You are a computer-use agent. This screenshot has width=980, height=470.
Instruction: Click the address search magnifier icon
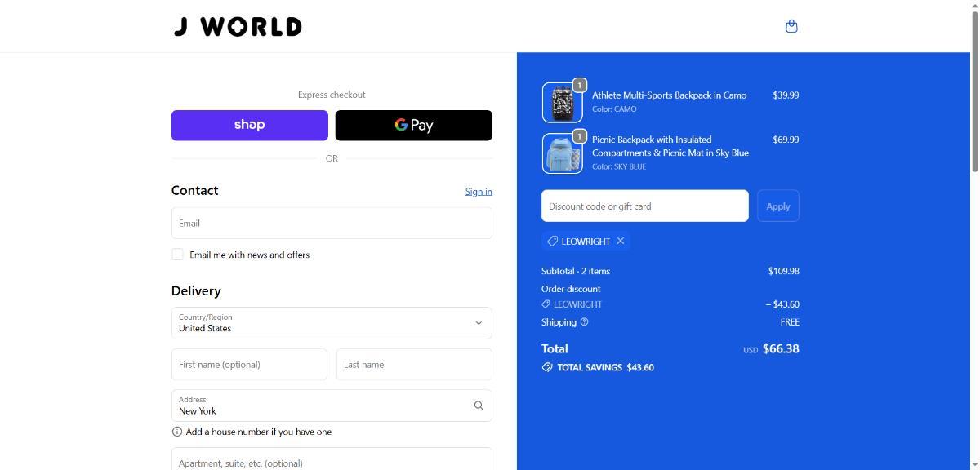479,406
